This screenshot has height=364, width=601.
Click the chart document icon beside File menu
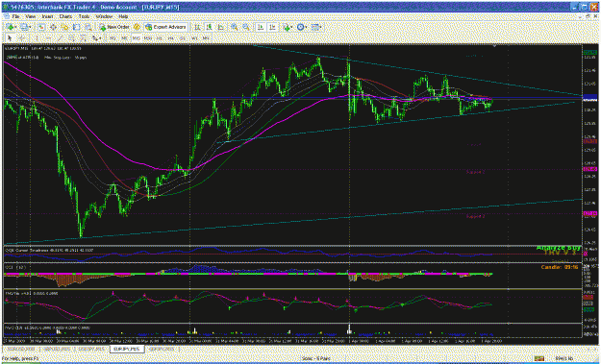[6, 16]
